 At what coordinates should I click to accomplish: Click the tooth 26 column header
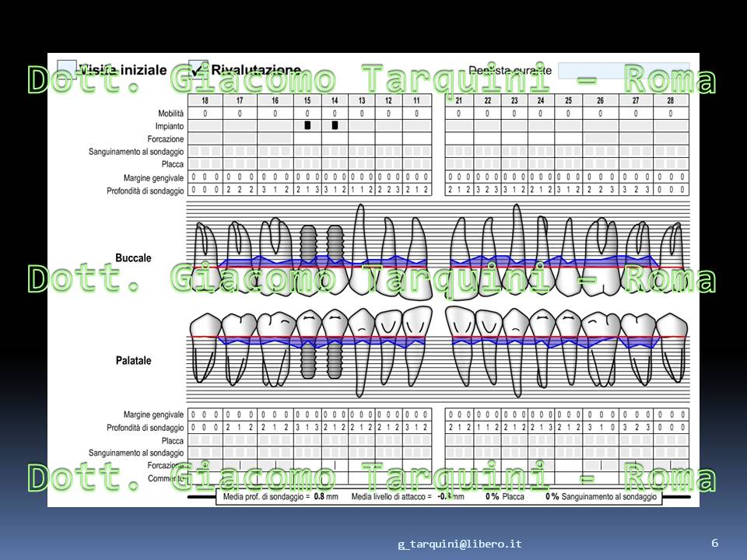tap(600, 100)
